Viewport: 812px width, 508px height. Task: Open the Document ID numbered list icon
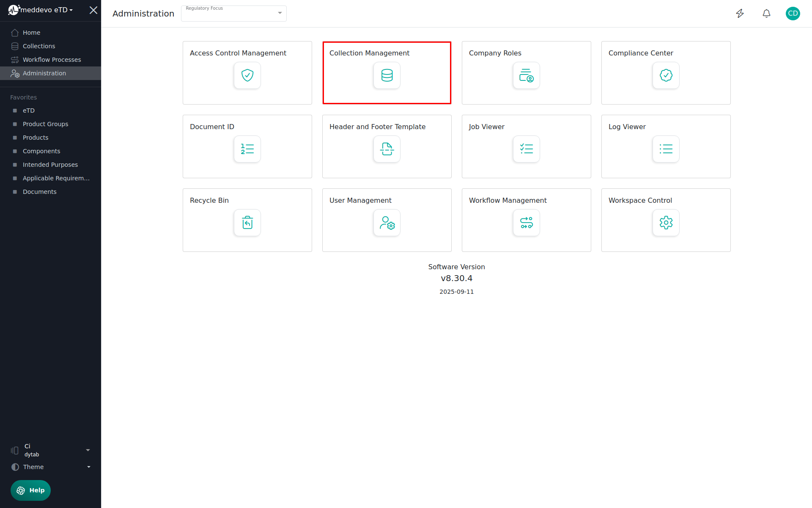tap(247, 149)
